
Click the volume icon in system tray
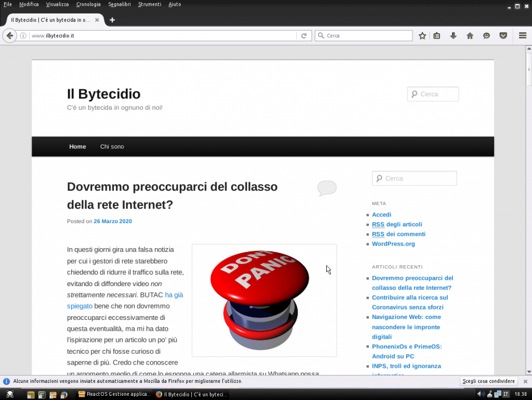(481, 394)
